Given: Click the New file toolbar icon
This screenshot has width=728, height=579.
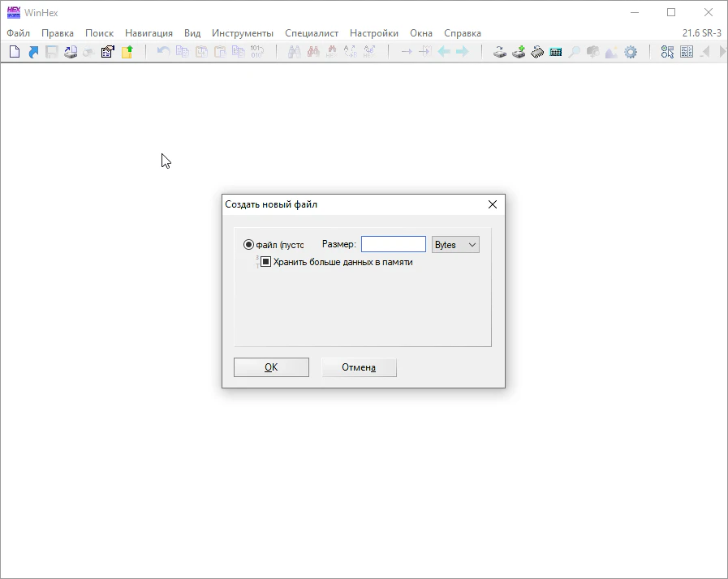Looking at the screenshot, I should tap(15, 52).
